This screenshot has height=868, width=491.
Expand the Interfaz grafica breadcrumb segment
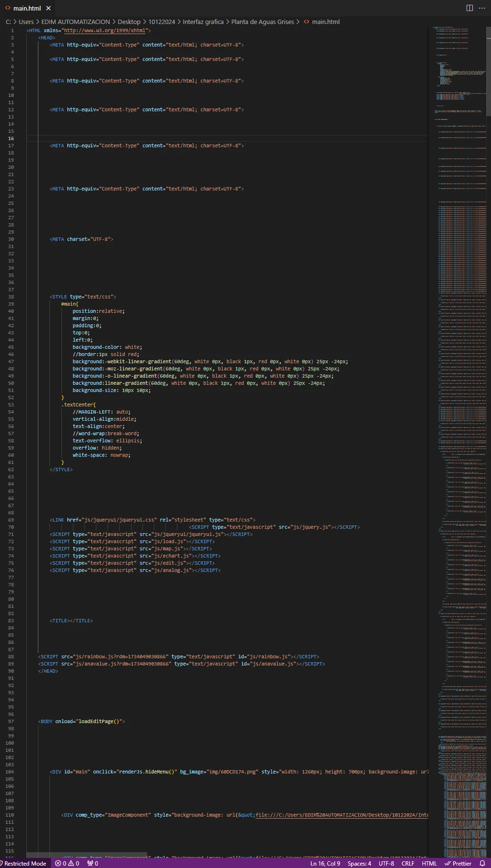(203, 22)
